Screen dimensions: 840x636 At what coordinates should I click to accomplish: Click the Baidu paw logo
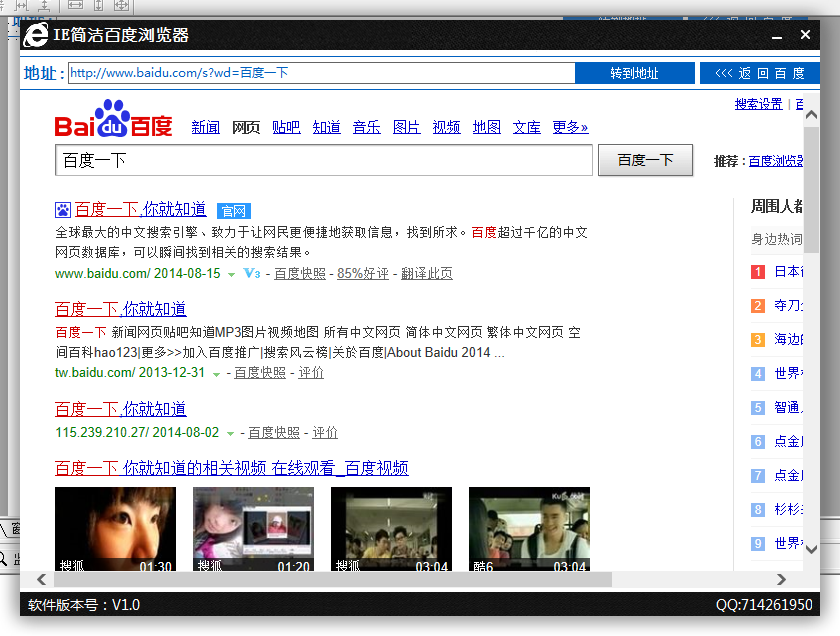pyautogui.click(x=113, y=118)
